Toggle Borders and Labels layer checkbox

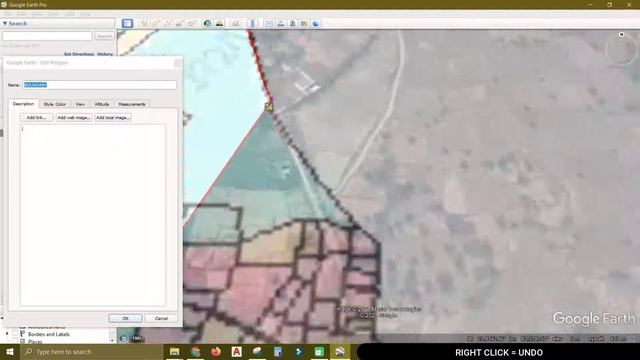click(x=15, y=334)
